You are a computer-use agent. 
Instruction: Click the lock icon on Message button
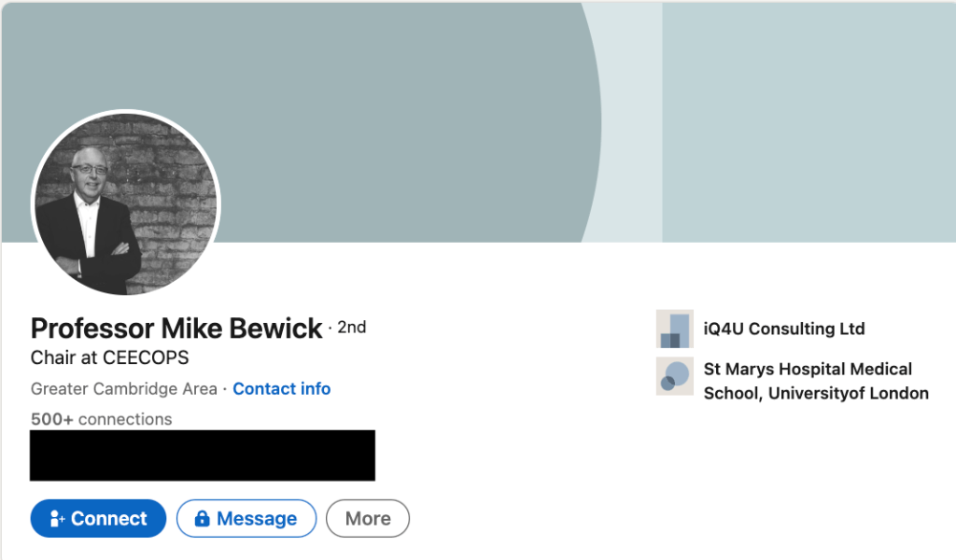coord(201,519)
